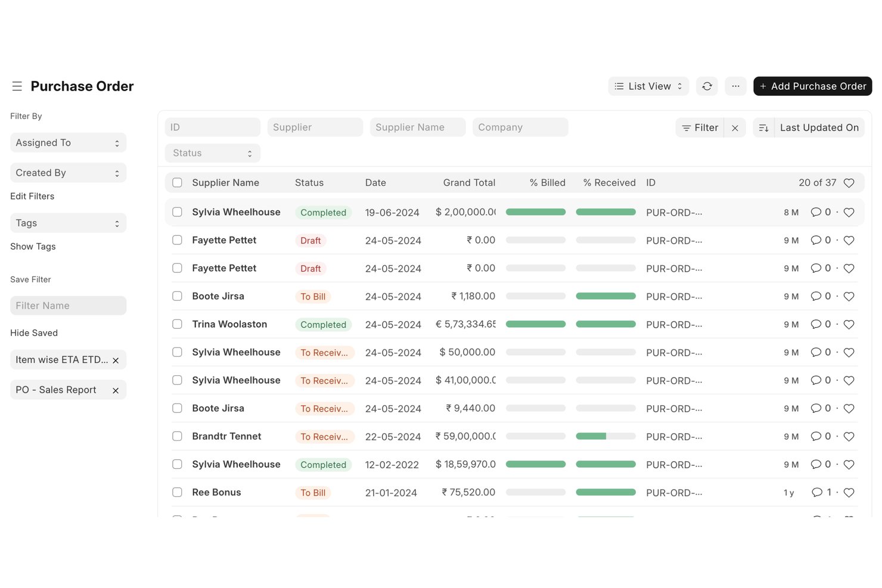
Task: Like the Boote Jirsa ₹ 1,180.00 order
Action: (x=849, y=297)
